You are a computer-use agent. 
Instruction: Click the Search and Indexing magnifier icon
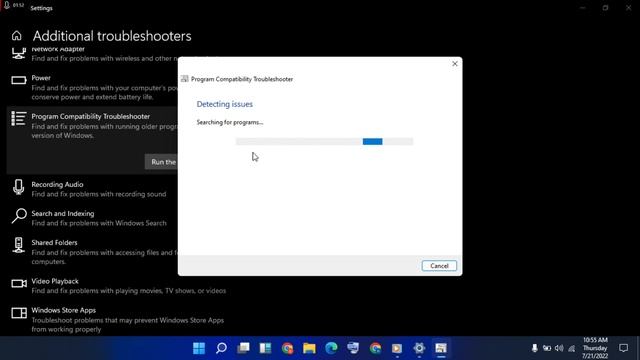(x=19, y=216)
